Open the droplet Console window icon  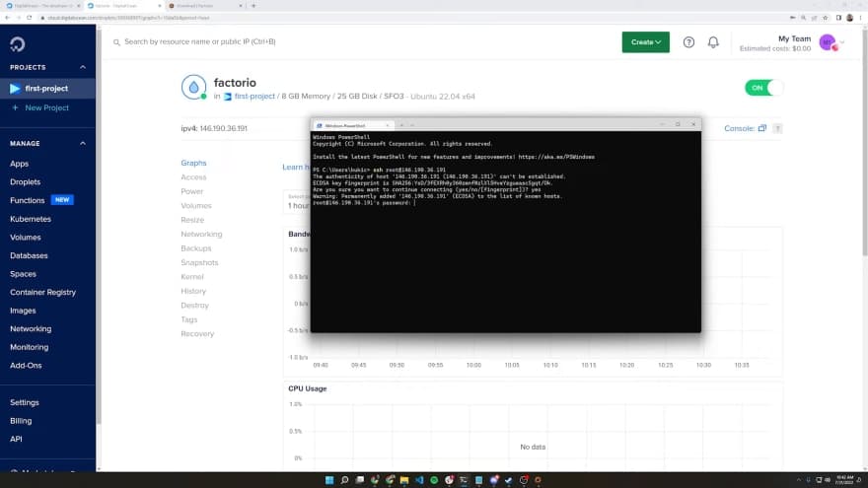pos(762,128)
